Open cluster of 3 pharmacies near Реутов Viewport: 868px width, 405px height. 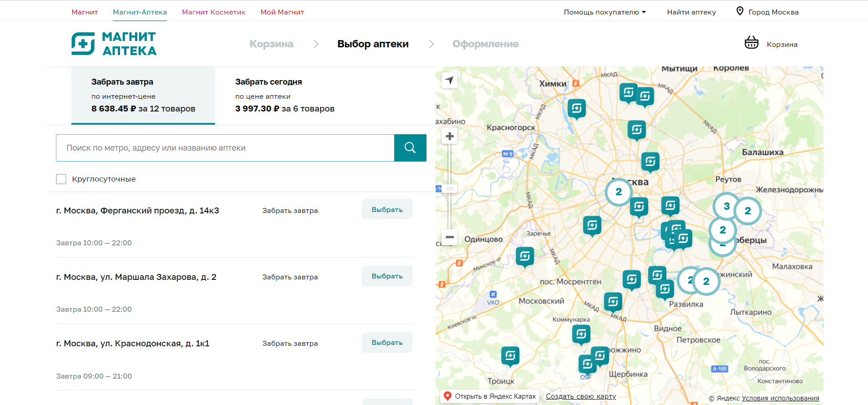click(727, 206)
